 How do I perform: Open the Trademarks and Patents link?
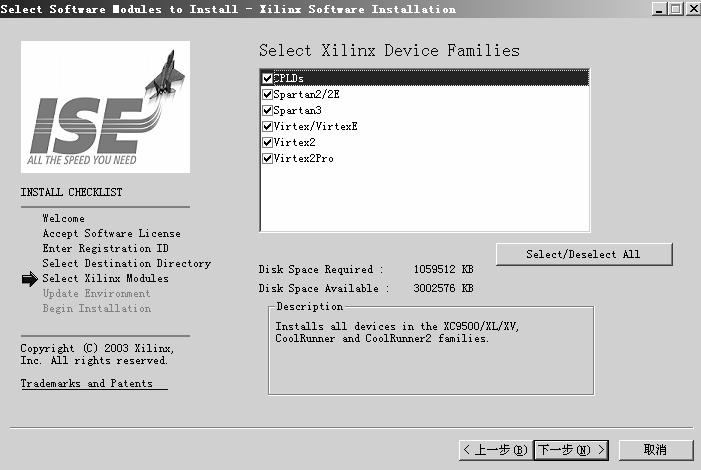(87, 384)
